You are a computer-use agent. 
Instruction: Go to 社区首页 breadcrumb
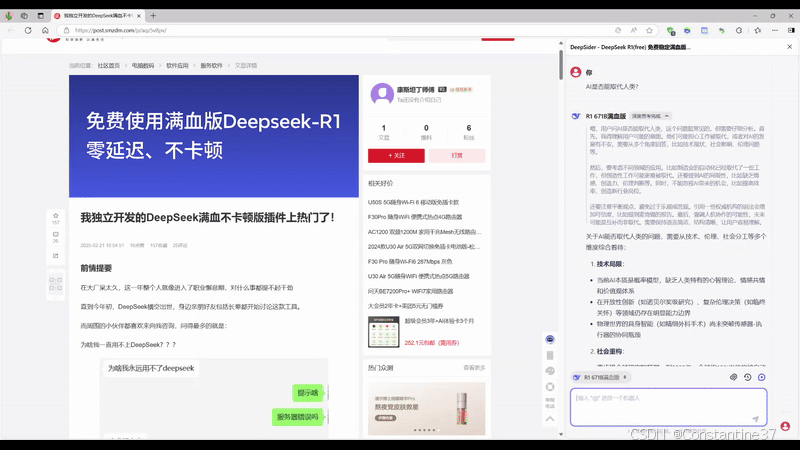109,65
